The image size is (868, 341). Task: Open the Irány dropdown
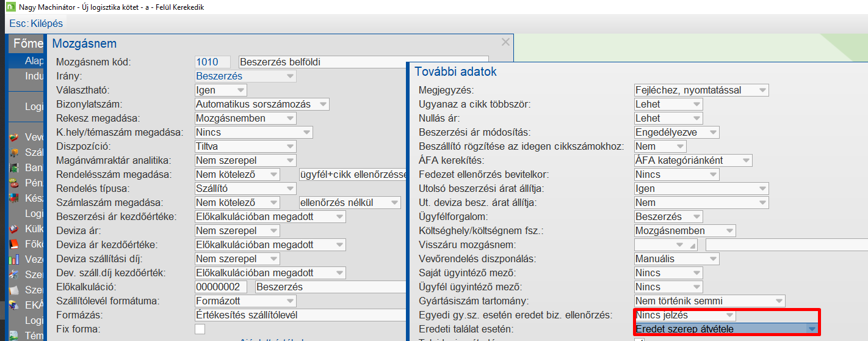point(245,76)
